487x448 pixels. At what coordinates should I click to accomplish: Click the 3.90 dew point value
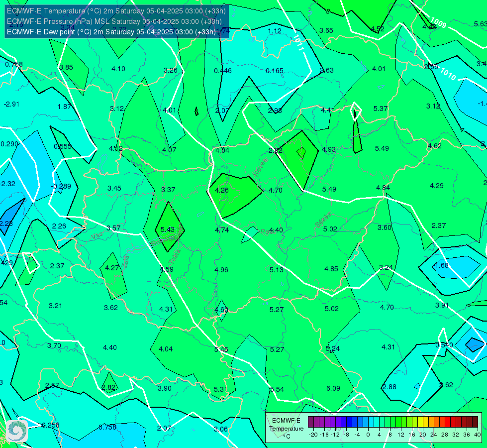click(165, 388)
